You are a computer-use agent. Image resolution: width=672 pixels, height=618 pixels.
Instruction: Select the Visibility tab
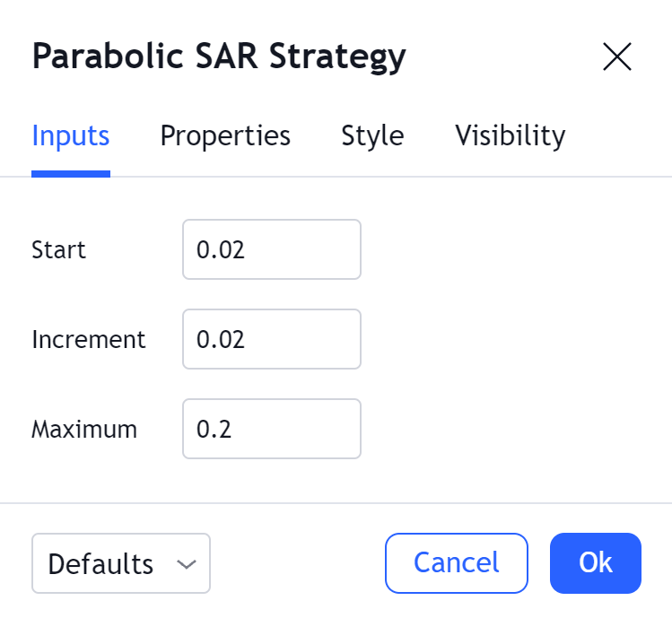511,135
